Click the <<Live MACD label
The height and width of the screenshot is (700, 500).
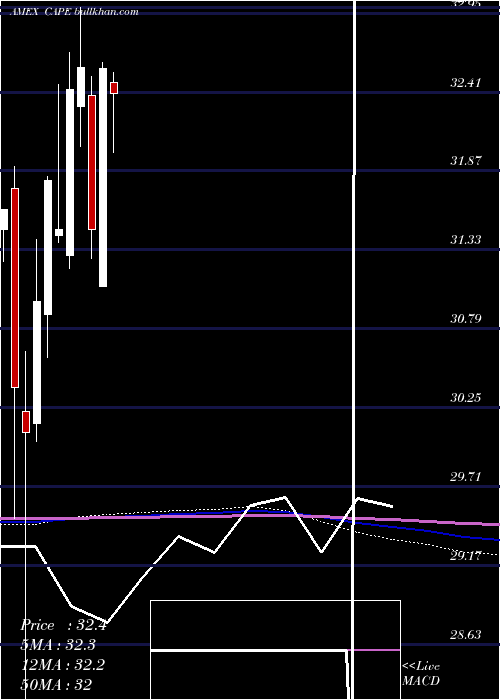coord(421,673)
